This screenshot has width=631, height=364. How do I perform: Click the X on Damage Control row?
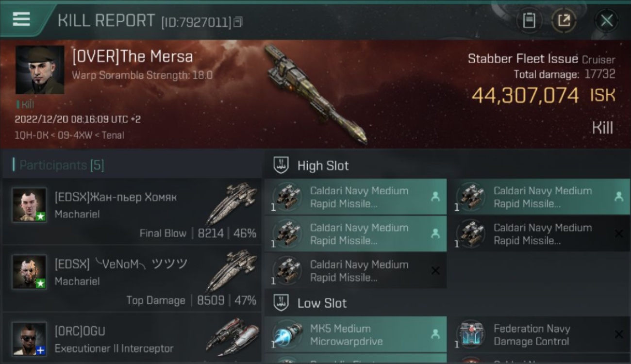click(x=618, y=334)
